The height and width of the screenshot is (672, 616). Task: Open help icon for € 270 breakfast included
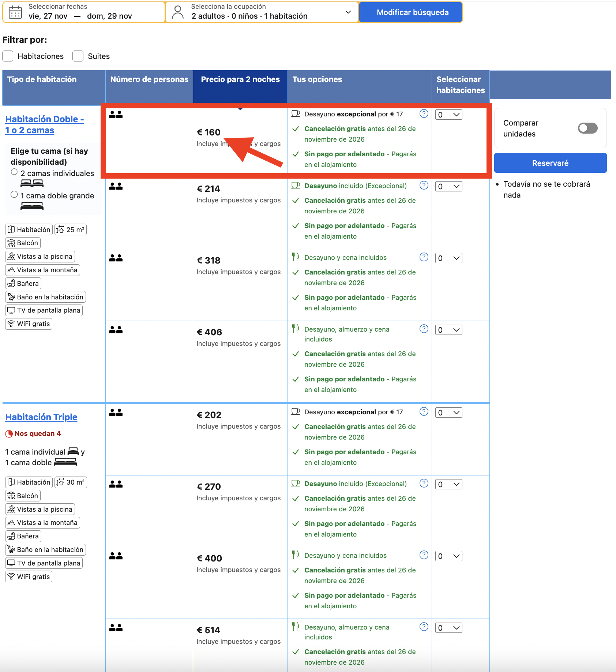point(424,484)
